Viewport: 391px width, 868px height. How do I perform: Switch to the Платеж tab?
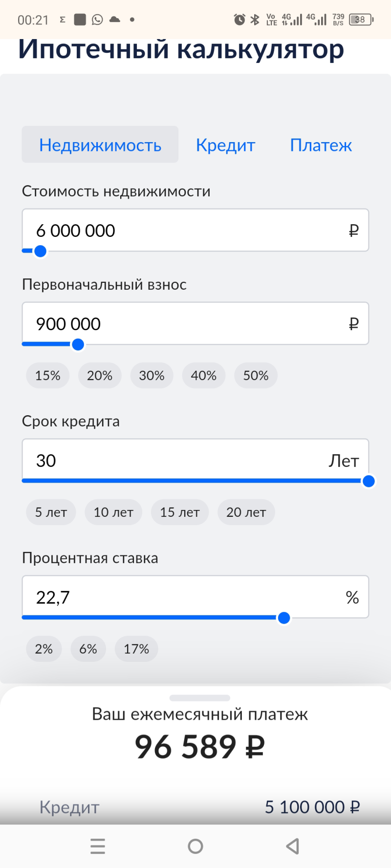(x=321, y=145)
